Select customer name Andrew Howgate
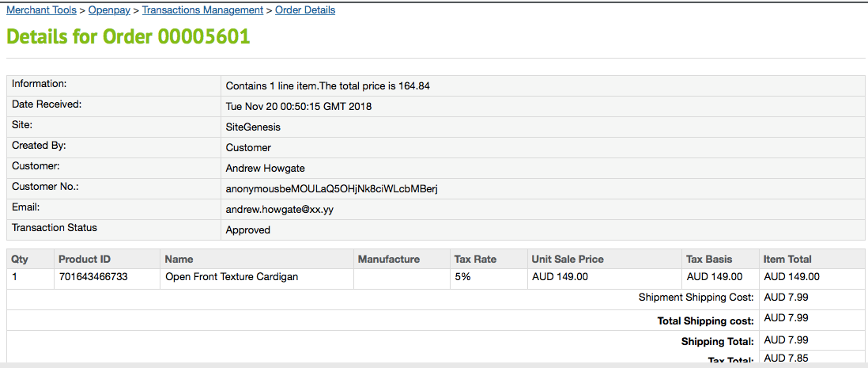Screen dimensions: 868x368 click(x=265, y=169)
